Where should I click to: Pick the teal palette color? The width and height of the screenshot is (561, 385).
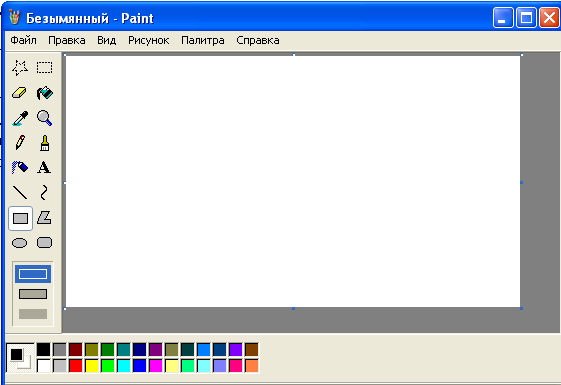[x=124, y=350]
